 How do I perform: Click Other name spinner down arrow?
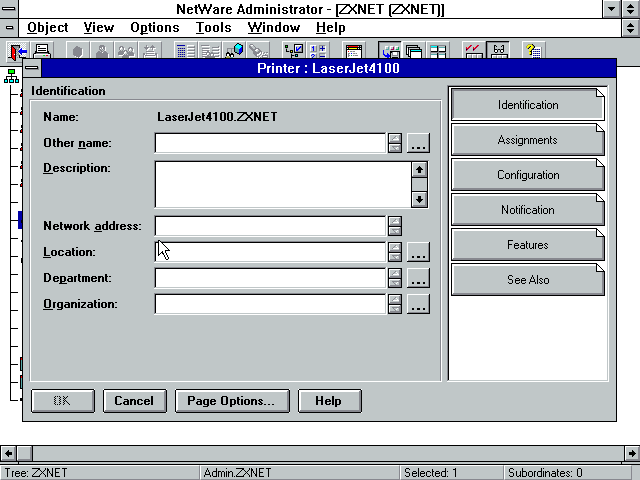395,148
